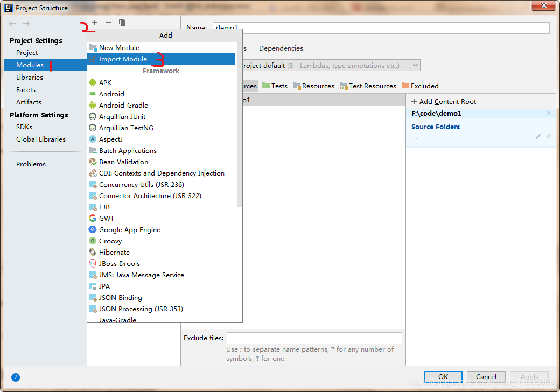Click the Cancel button
Screen dimensions: 560x392
[x=486, y=376]
